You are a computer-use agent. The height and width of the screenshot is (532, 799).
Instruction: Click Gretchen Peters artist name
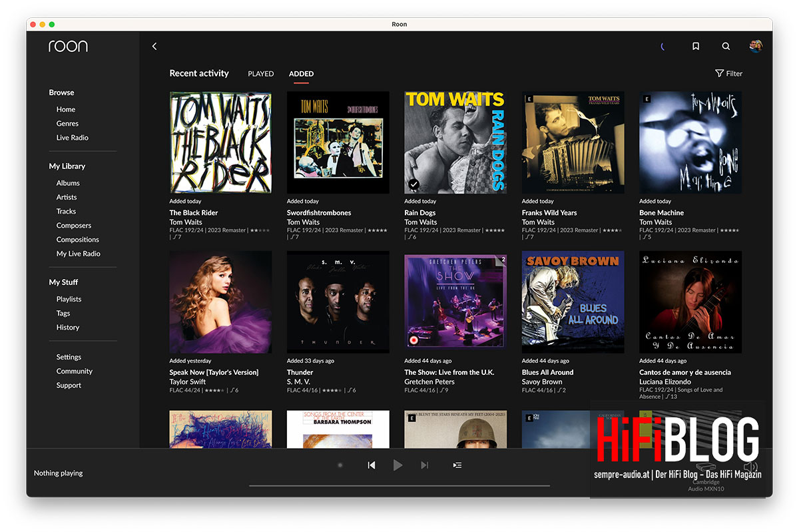coord(429,382)
